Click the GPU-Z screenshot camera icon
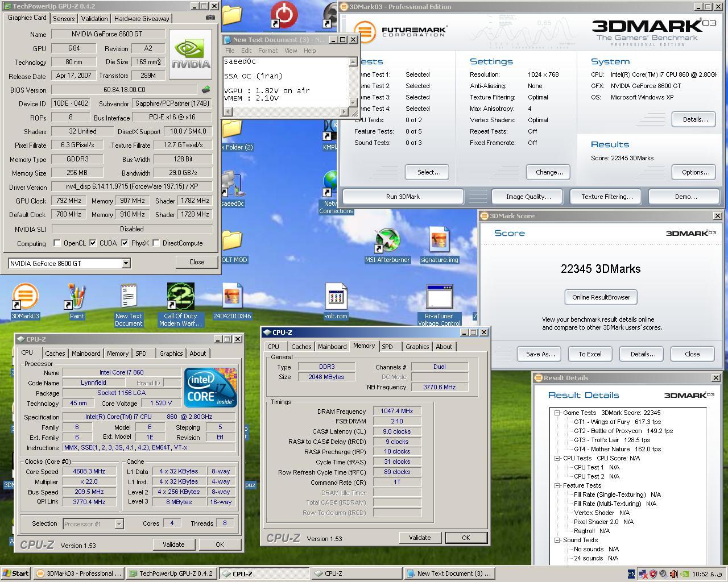728x582 pixels. [x=210, y=18]
